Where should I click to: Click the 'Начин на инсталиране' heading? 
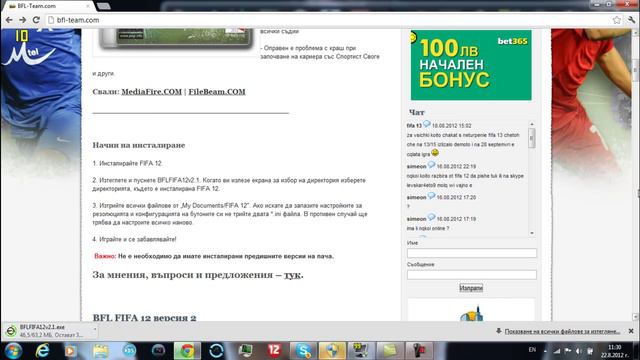[139, 145]
